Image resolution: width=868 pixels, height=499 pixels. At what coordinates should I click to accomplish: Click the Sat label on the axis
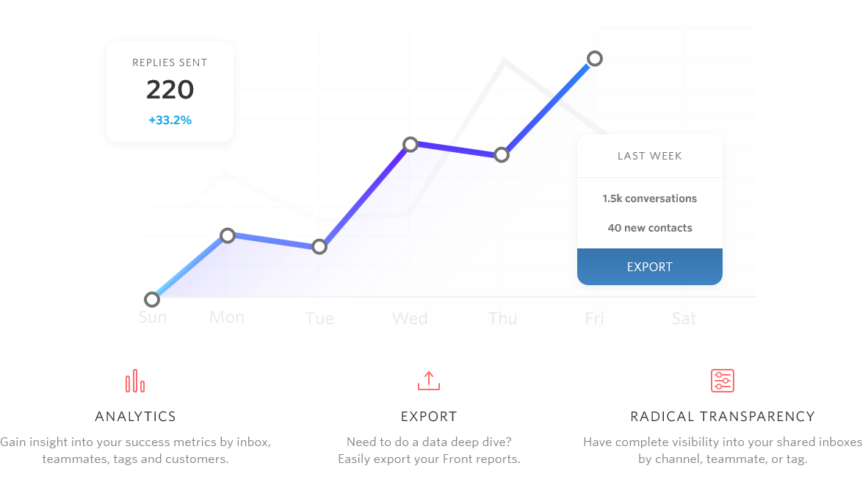pyautogui.click(x=684, y=318)
